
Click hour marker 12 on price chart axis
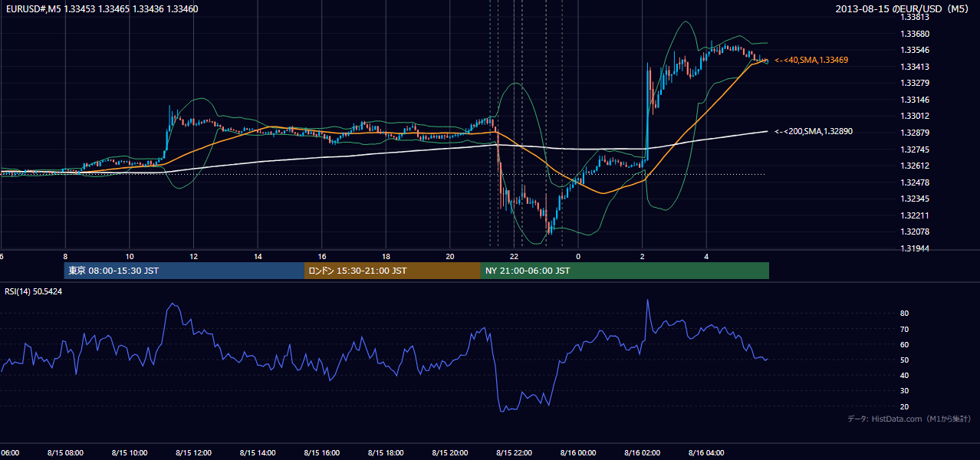193,256
